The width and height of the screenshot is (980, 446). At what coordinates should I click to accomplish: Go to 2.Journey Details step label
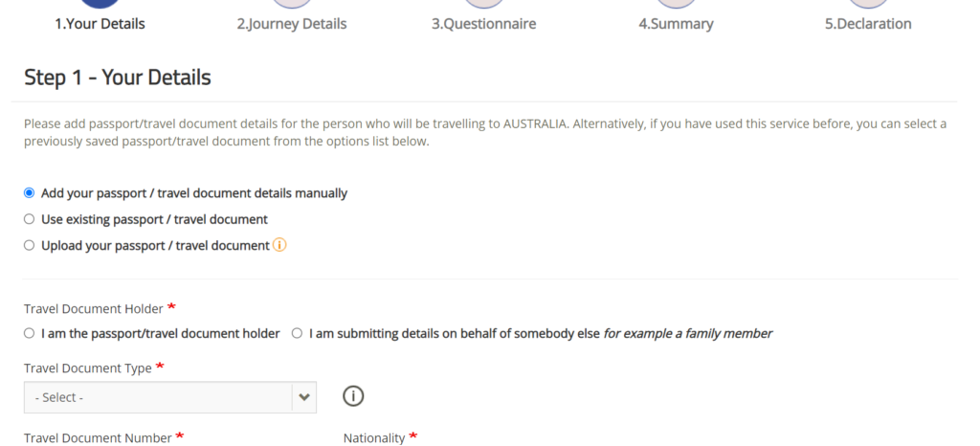292,24
